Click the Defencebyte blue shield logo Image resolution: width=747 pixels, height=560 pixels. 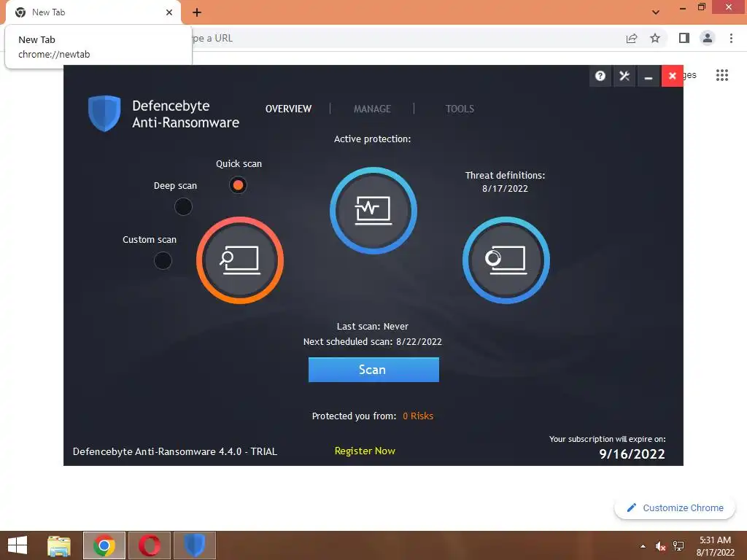click(104, 113)
